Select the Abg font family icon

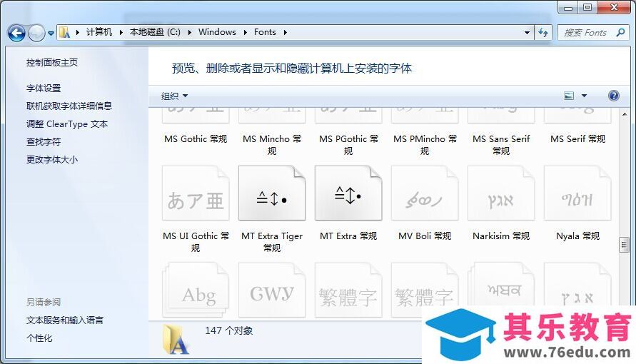pos(196,290)
